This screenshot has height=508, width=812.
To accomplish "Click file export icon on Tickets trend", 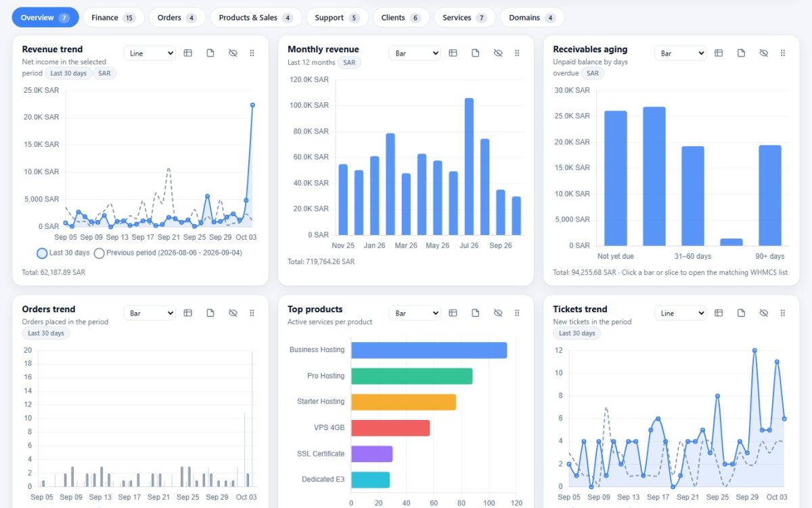I will point(742,313).
